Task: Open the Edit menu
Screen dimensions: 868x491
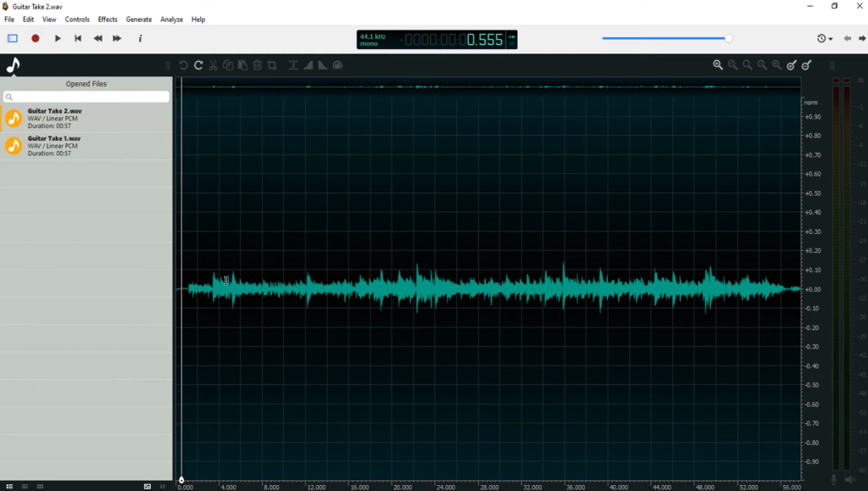Action: point(28,20)
